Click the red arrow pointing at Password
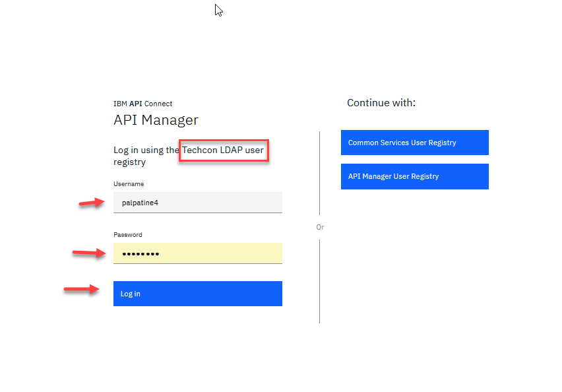This screenshot has height=392, width=562. coord(88,252)
